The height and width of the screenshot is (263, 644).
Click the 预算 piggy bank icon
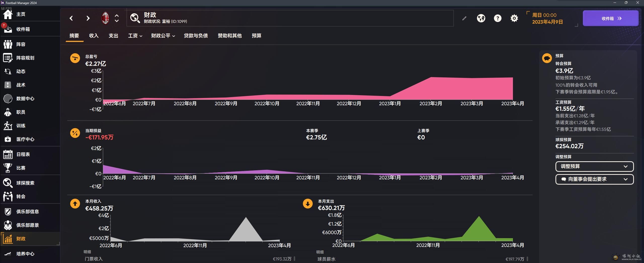tap(547, 58)
